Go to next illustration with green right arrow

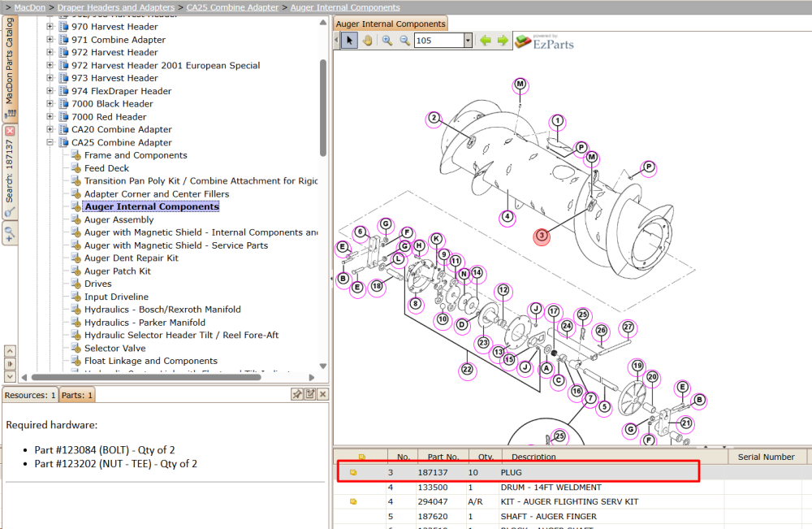503,41
